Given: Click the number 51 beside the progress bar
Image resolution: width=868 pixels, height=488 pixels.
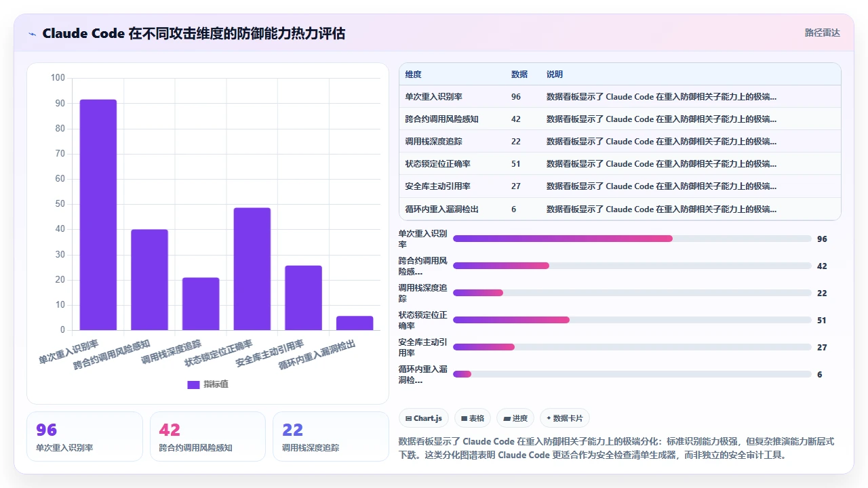Looking at the screenshot, I should (822, 320).
